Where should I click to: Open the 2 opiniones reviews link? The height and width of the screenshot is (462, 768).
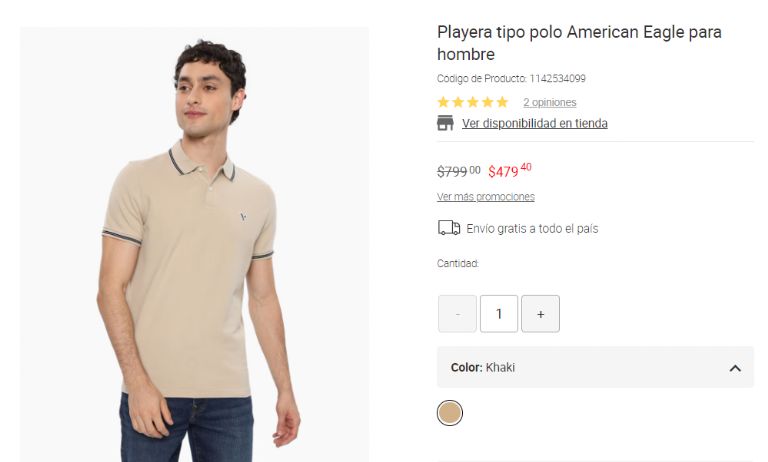pos(549,102)
